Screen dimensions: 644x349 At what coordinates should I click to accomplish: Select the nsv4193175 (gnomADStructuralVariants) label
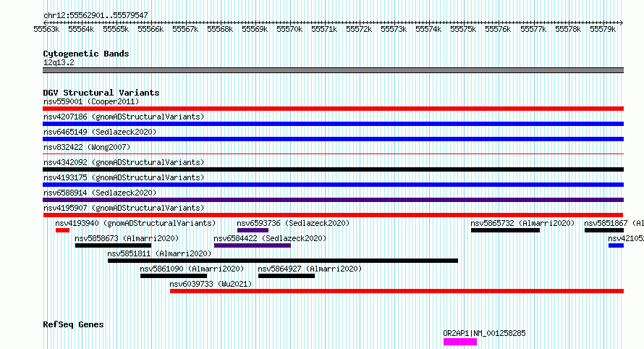point(124,177)
